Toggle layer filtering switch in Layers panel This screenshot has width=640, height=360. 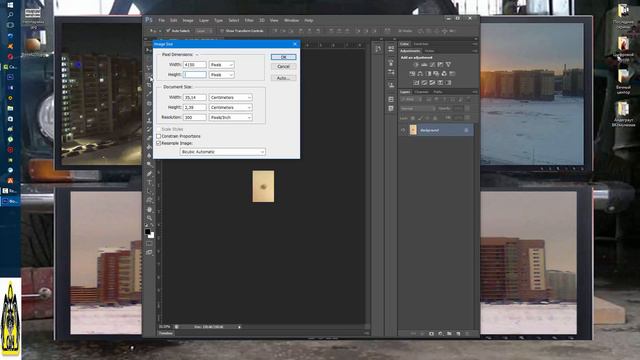(x=469, y=99)
